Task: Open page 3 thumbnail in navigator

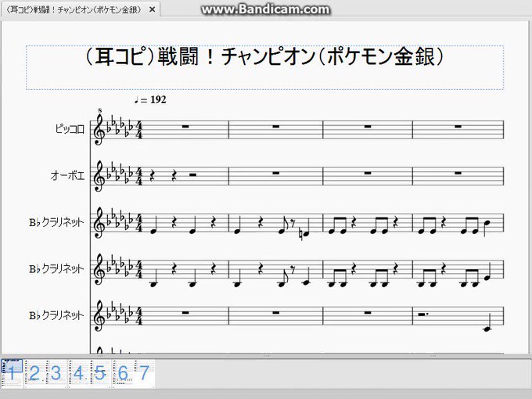Action: pos(56,373)
